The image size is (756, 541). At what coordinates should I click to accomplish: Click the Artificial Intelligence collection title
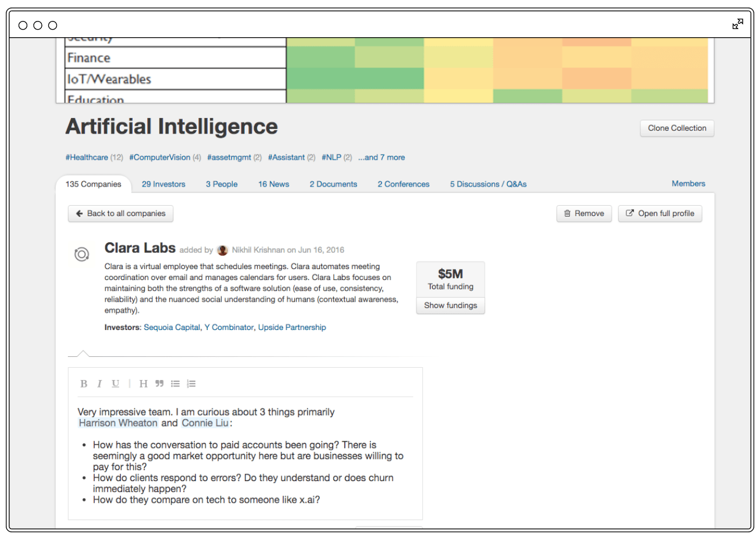coord(172,127)
